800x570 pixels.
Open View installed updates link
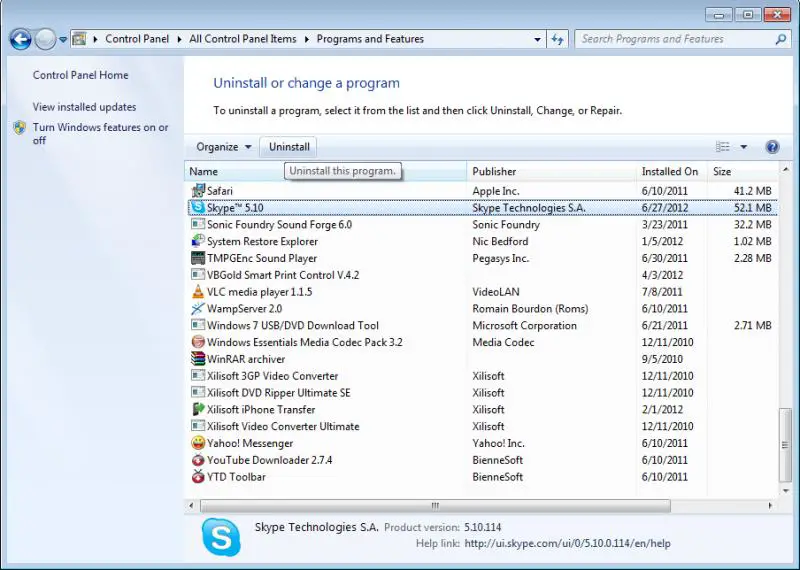(x=85, y=107)
